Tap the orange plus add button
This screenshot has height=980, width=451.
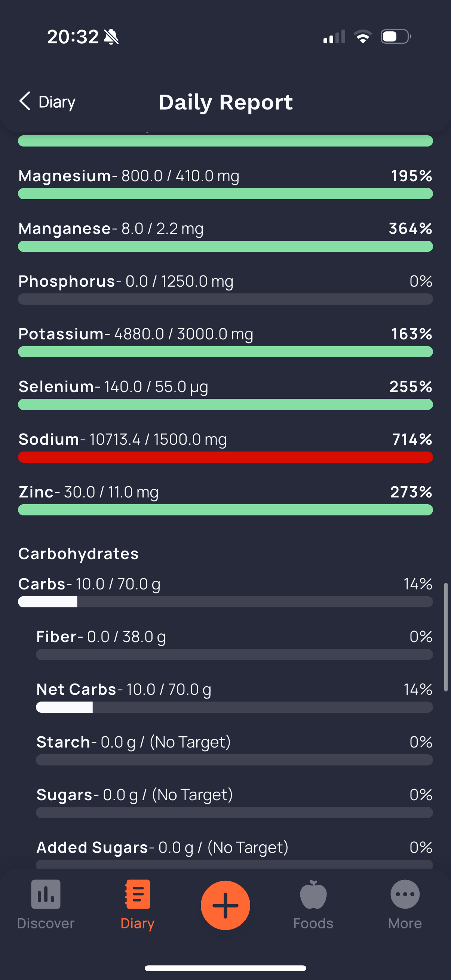225,905
